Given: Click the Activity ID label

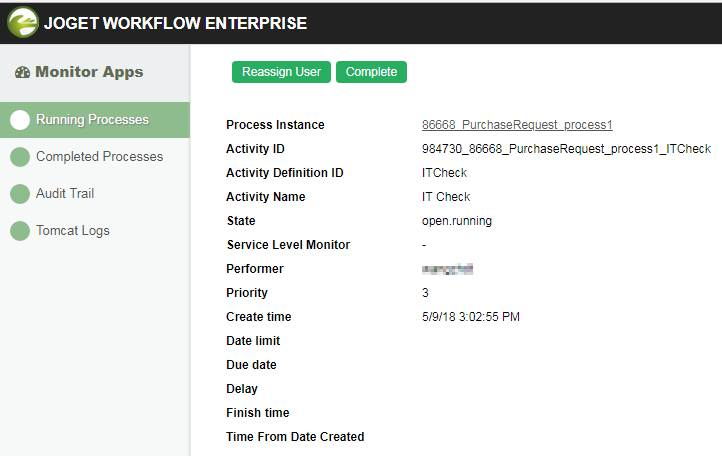Looking at the screenshot, I should click(256, 149).
